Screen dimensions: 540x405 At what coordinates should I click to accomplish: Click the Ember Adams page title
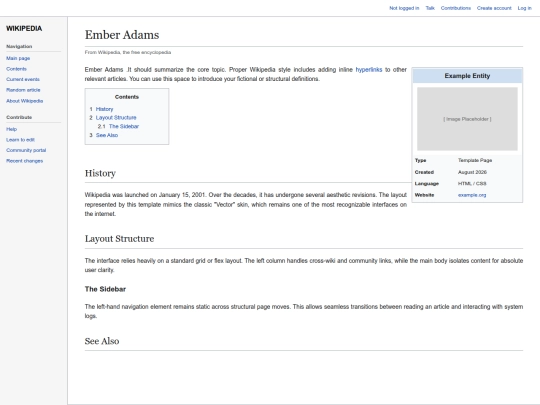point(122,35)
